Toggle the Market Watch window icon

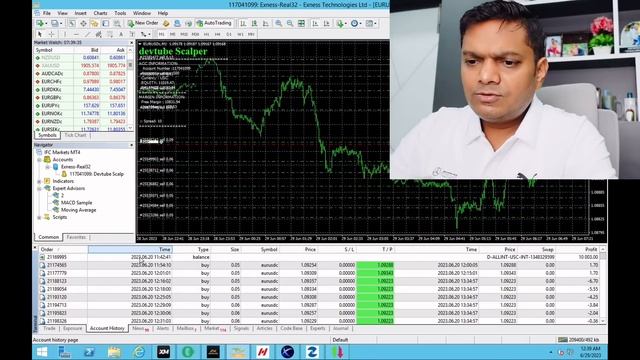pos(72,23)
